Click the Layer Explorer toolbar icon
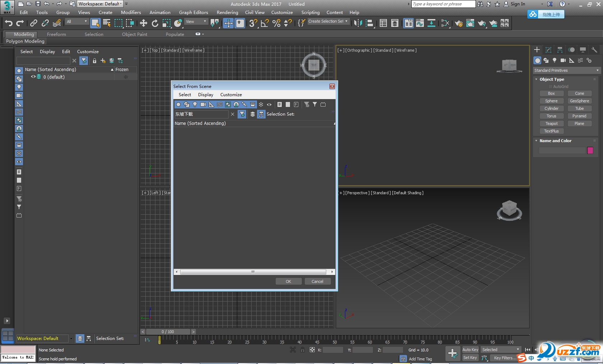Viewport: 603px width, 364px height. coord(394,23)
